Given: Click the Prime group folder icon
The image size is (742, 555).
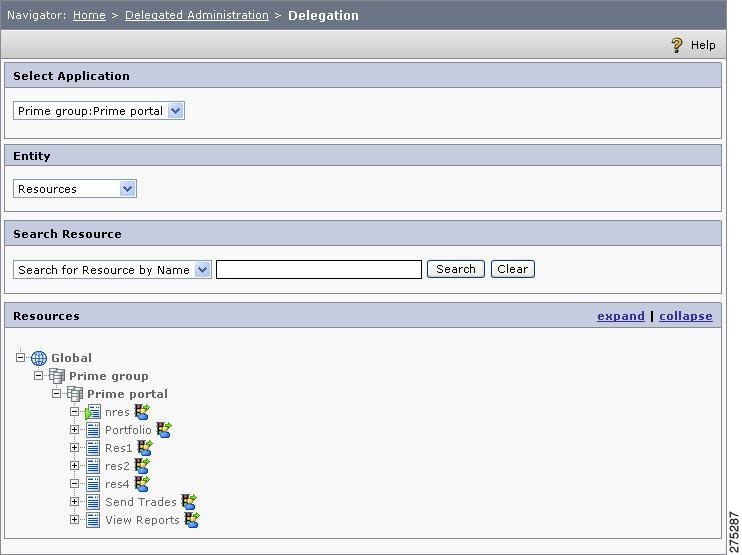Looking at the screenshot, I should point(57,376).
